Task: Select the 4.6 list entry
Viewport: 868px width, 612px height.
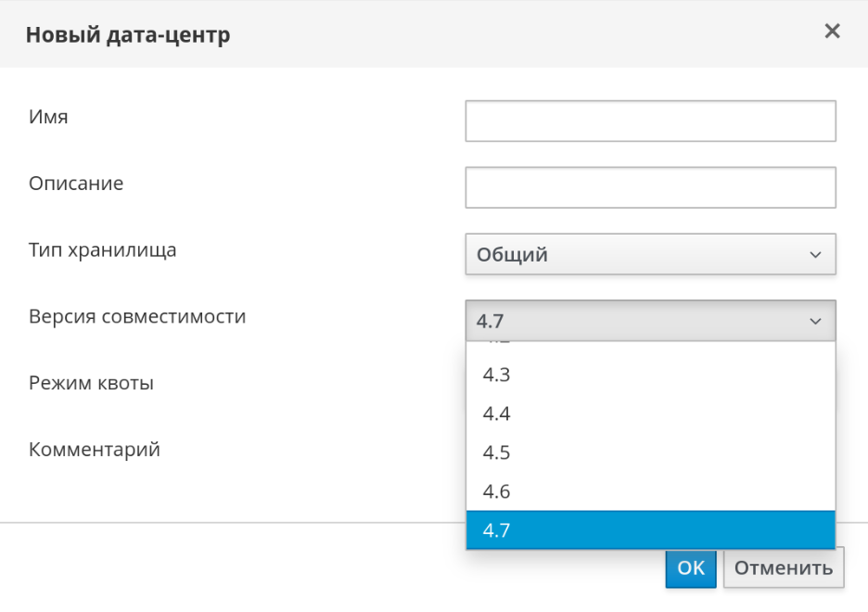Action: point(650,492)
